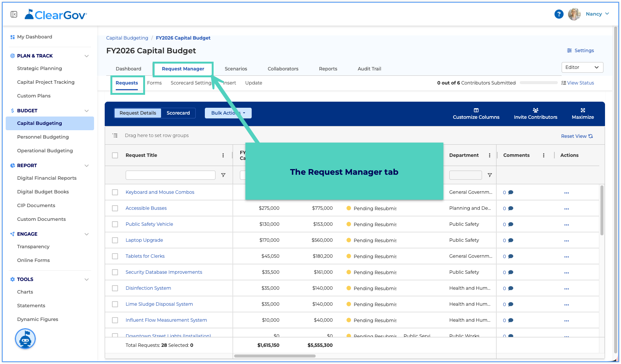Open comments for Laptop Upgrade
This screenshot has width=621, height=364.
[508, 240]
